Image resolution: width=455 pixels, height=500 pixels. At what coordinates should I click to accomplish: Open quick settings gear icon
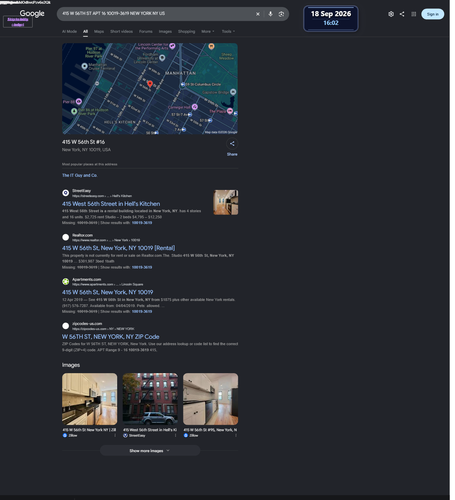coord(391,14)
